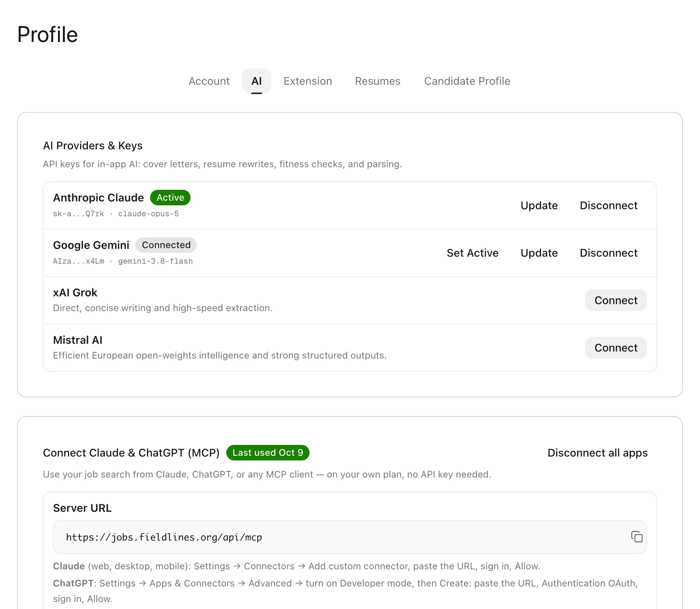Click the Connect Claude & ChatGPT (MCP) heading

coord(131,453)
